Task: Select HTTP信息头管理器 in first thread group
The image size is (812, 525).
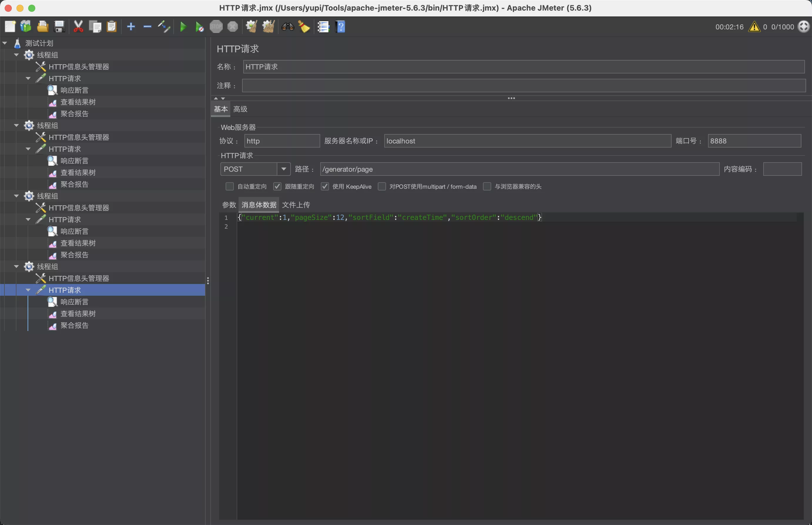Action: coord(79,67)
